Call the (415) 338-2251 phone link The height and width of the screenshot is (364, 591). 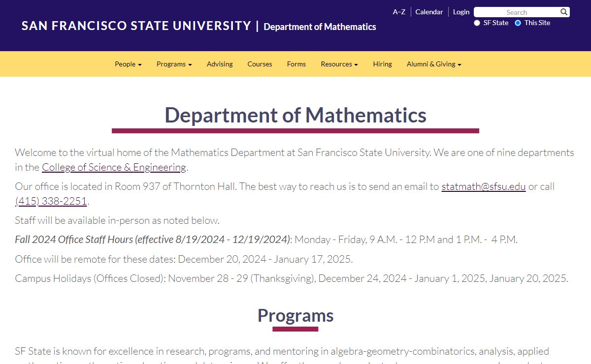[51, 201]
